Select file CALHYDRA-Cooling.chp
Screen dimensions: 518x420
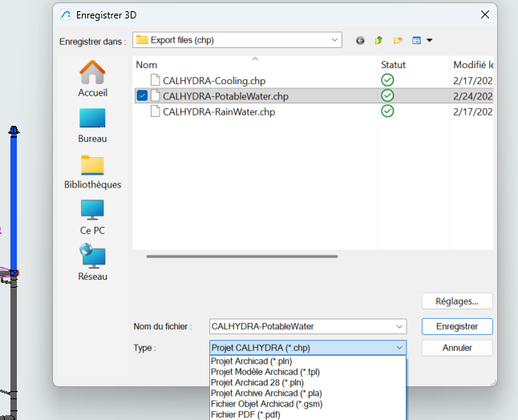(214, 81)
